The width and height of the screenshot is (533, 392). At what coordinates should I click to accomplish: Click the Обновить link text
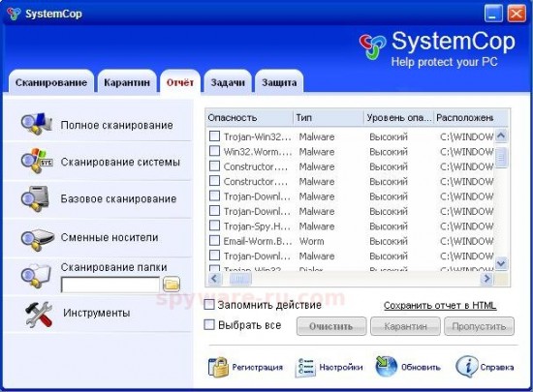click(421, 367)
